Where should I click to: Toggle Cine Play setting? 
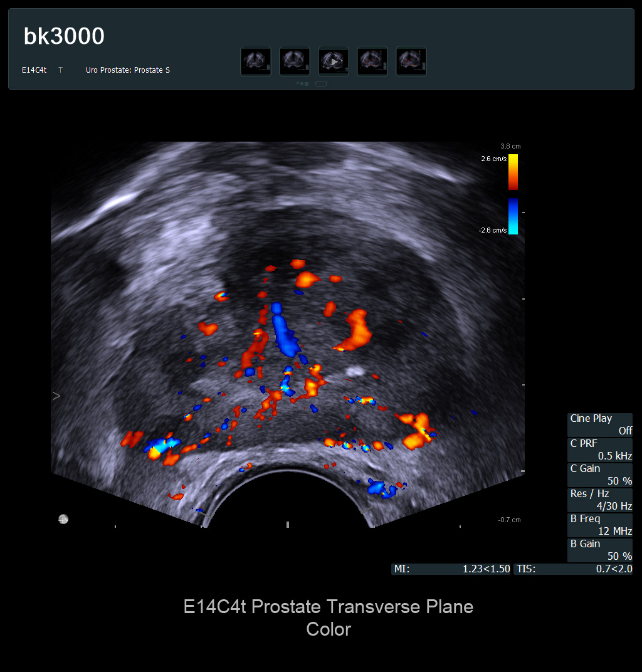tap(600, 424)
